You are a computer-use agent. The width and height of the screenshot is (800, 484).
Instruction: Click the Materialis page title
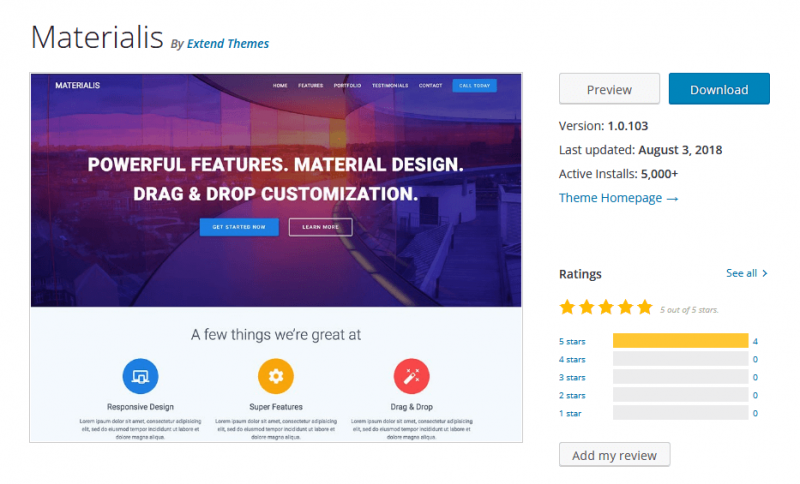(97, 37)
